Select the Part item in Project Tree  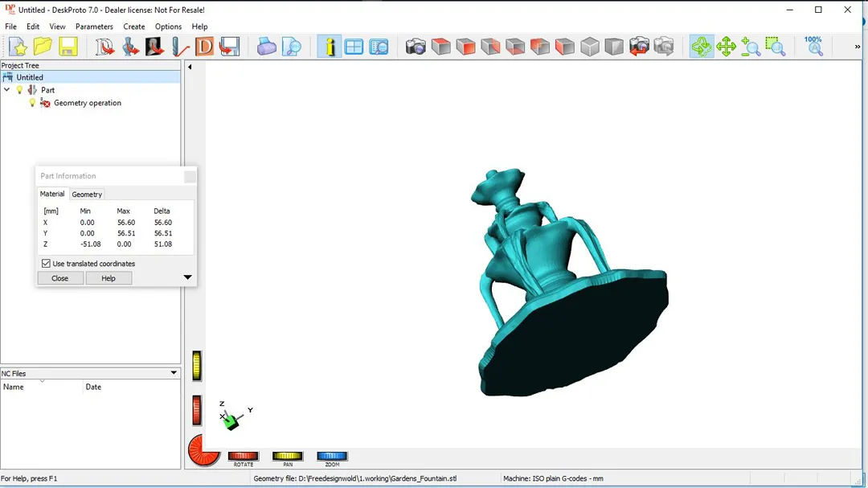pyautogui.click(x=47, y=90)
